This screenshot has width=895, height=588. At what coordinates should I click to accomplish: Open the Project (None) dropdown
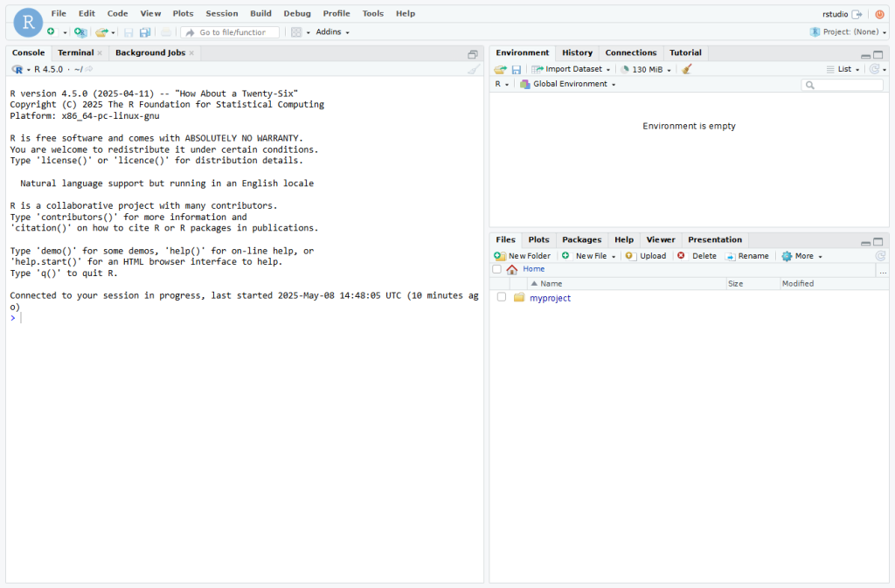pos(848,32)
